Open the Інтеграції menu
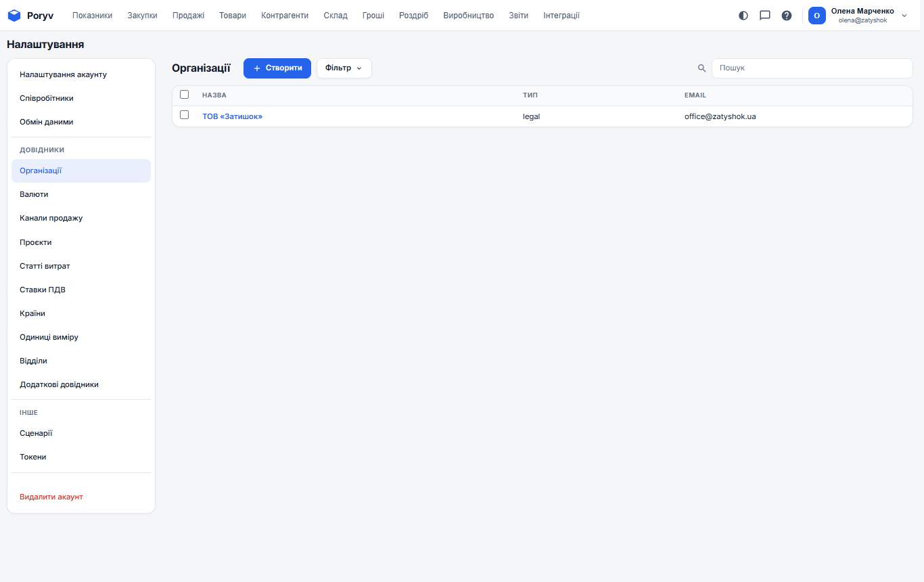Screen dimensions: 924x582 pyautogui.click(x=561, y=16)
